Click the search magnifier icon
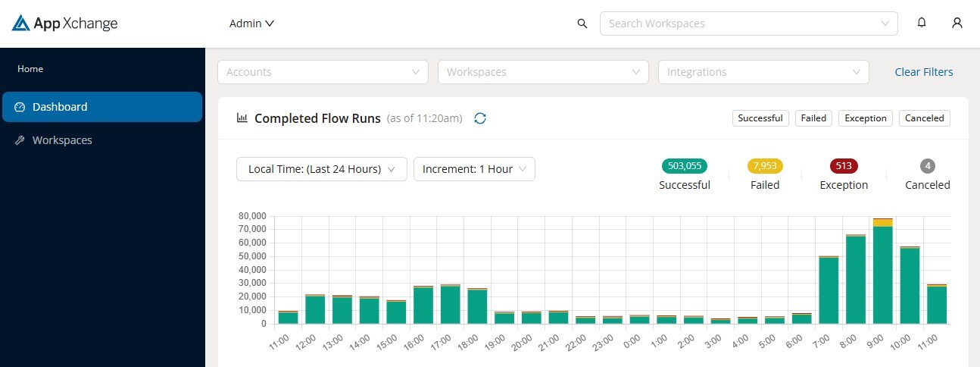 [x=582, y=24]
